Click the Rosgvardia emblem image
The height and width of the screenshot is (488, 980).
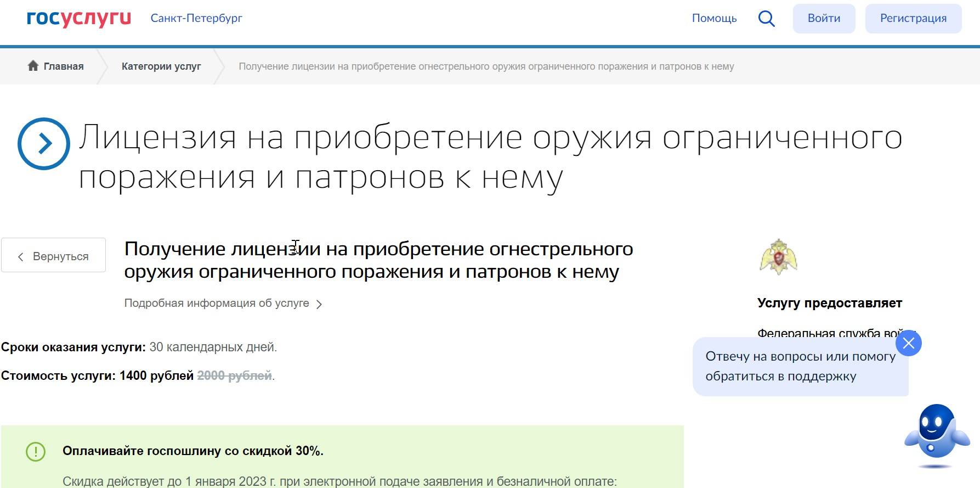click(x=778, y=256)
